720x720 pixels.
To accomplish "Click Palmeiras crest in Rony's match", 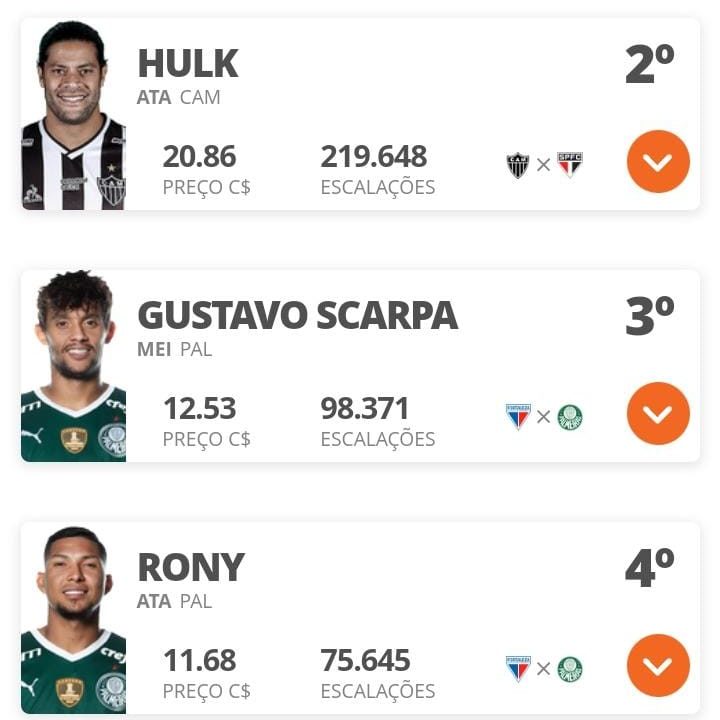I will click(x=570, y=669).
